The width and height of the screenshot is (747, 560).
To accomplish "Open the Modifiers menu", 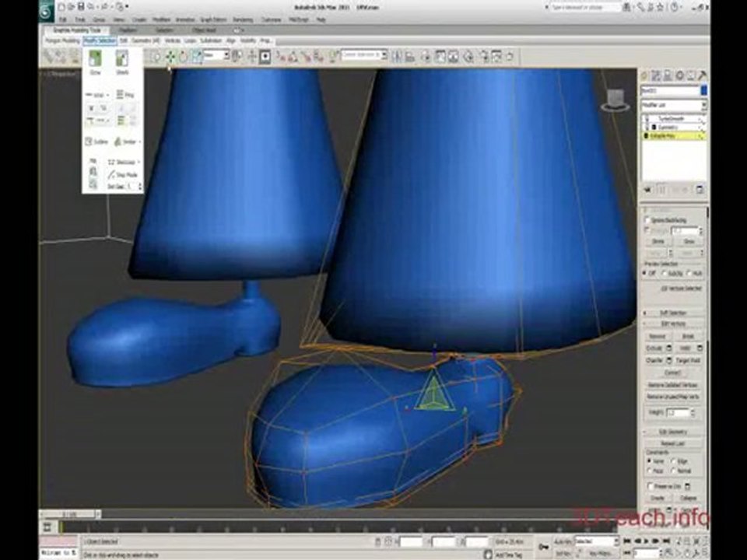I will pos(161,20).
